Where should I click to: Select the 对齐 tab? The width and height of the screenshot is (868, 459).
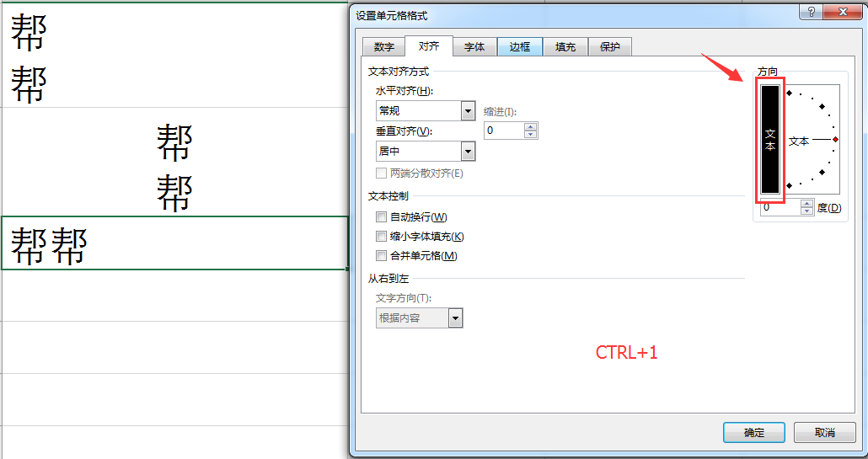pos(429,45)
